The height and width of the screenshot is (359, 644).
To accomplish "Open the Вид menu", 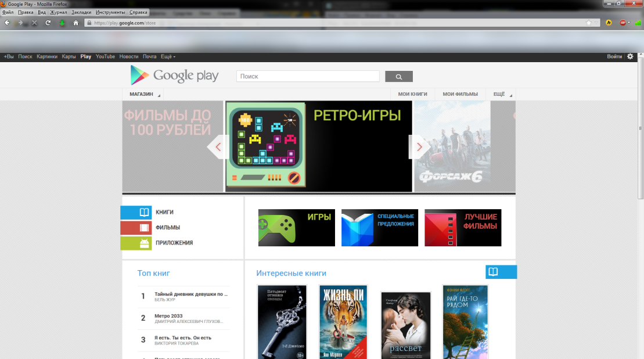I will (41, 12).
